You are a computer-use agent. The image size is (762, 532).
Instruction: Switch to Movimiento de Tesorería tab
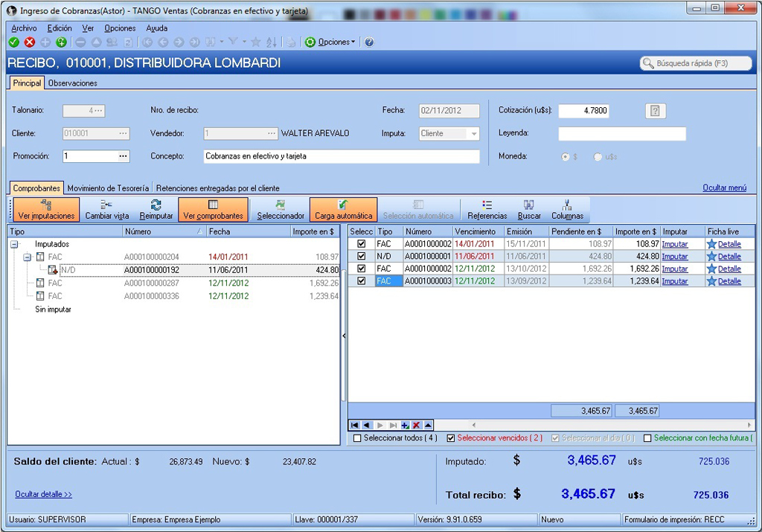coord(108,188)
